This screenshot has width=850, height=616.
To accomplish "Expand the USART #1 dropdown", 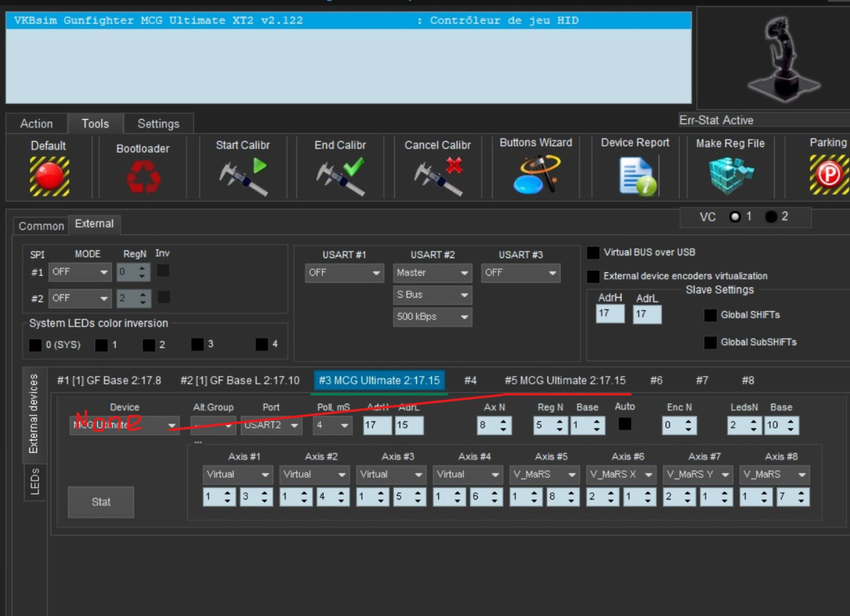I will pyautogui.click(x=345, y=273).
